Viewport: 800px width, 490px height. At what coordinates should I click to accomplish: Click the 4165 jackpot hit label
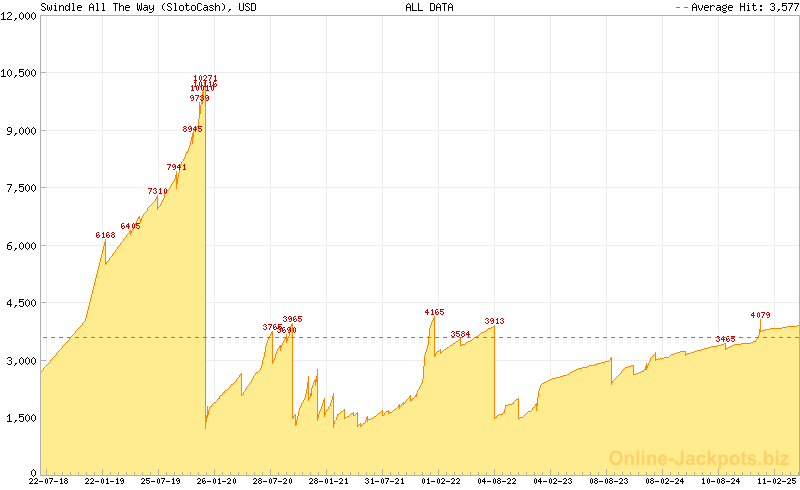(x=434, y=312)
